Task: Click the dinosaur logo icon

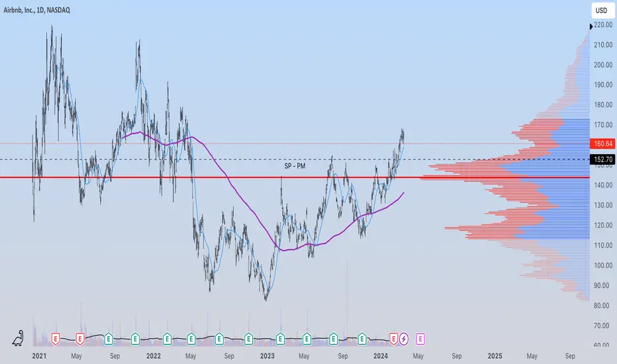Action: click(18, 338)
